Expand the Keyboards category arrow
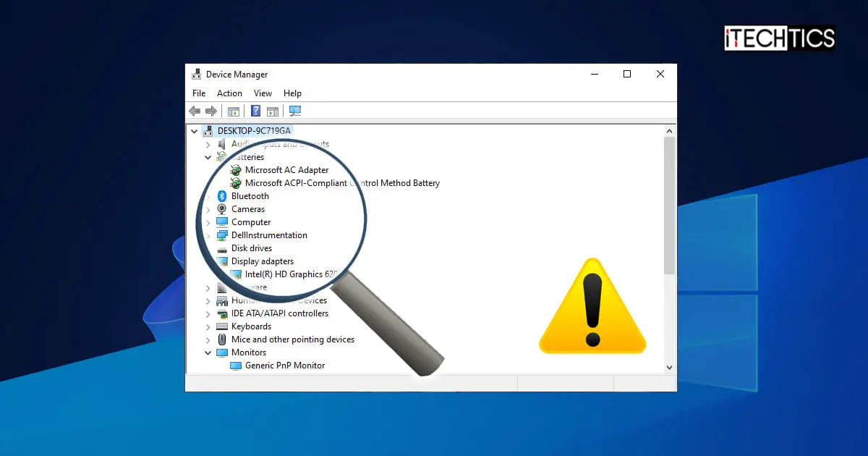 point(208,326)
